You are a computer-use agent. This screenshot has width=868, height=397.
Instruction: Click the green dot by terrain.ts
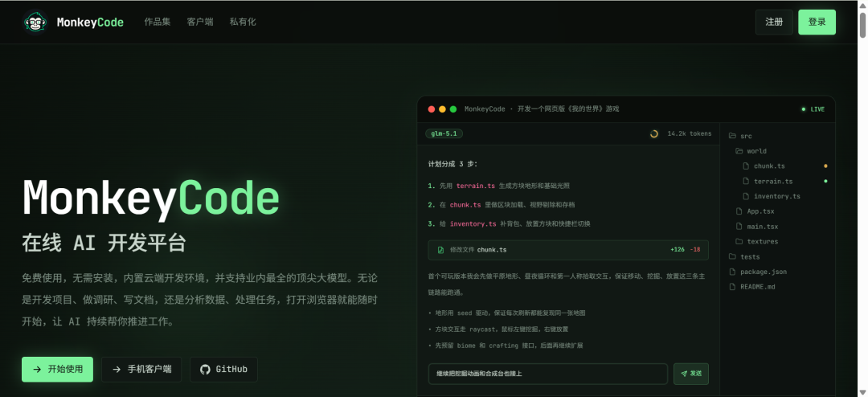click(825, 181)
